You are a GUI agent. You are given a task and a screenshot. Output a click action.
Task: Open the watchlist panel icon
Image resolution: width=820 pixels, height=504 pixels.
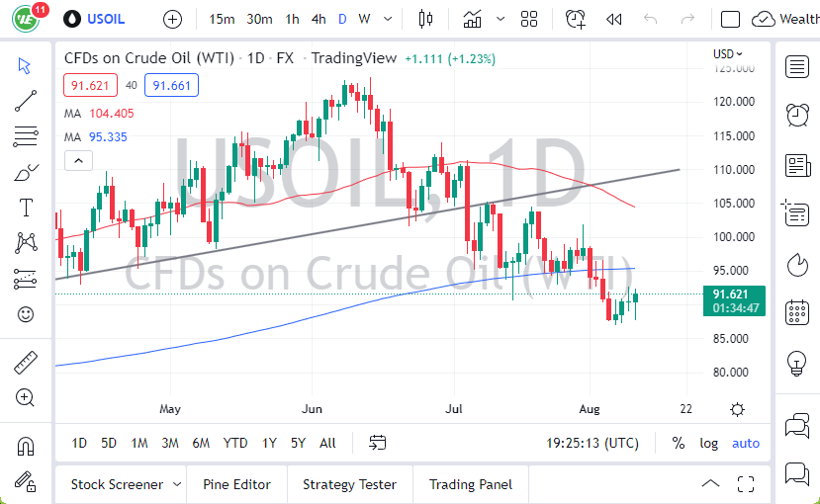[x=796, y=66]
